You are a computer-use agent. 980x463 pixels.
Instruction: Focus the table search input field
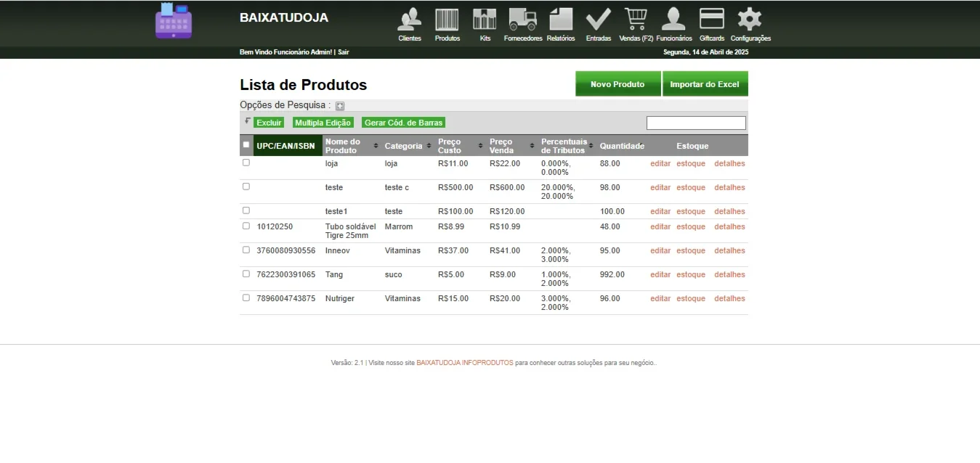[x=696, y=123]
